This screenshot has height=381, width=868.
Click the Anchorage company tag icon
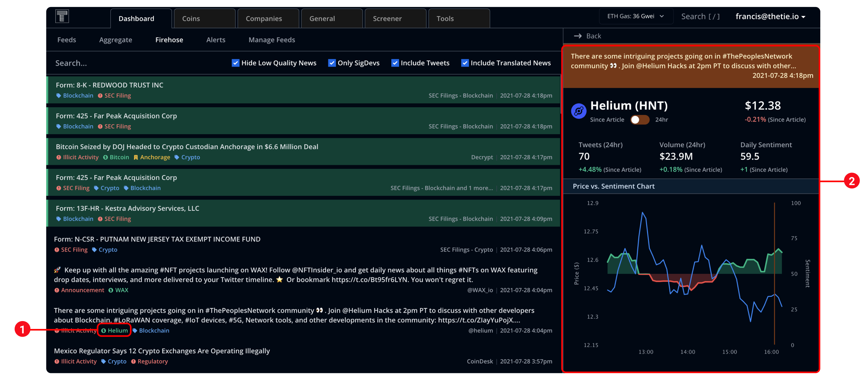(136, 158)
